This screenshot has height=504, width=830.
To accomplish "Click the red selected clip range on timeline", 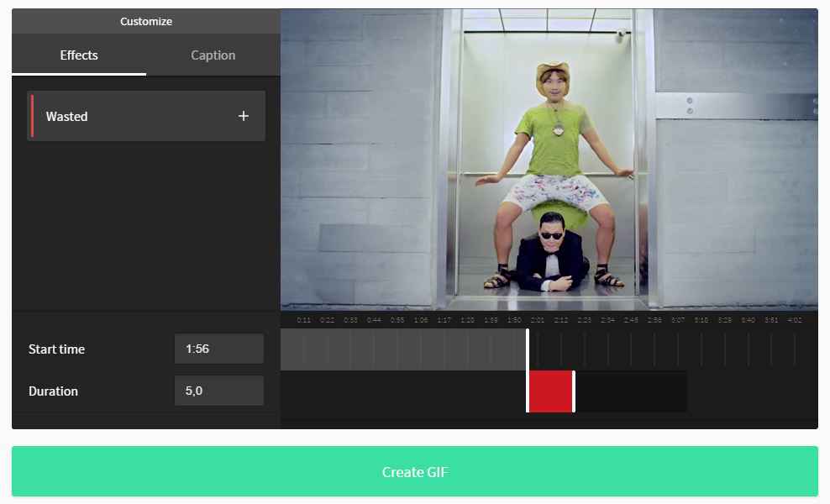I will pos(550,391).
